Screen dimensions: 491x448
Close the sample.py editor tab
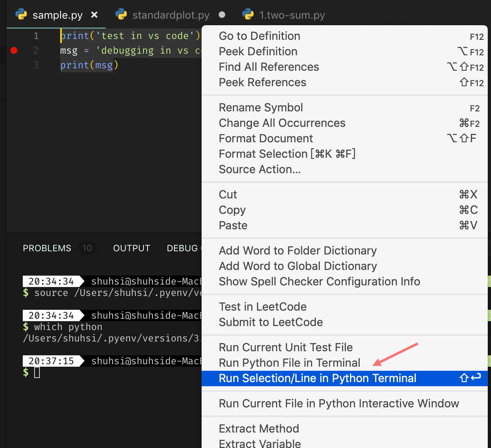click(x=94, y=14)
